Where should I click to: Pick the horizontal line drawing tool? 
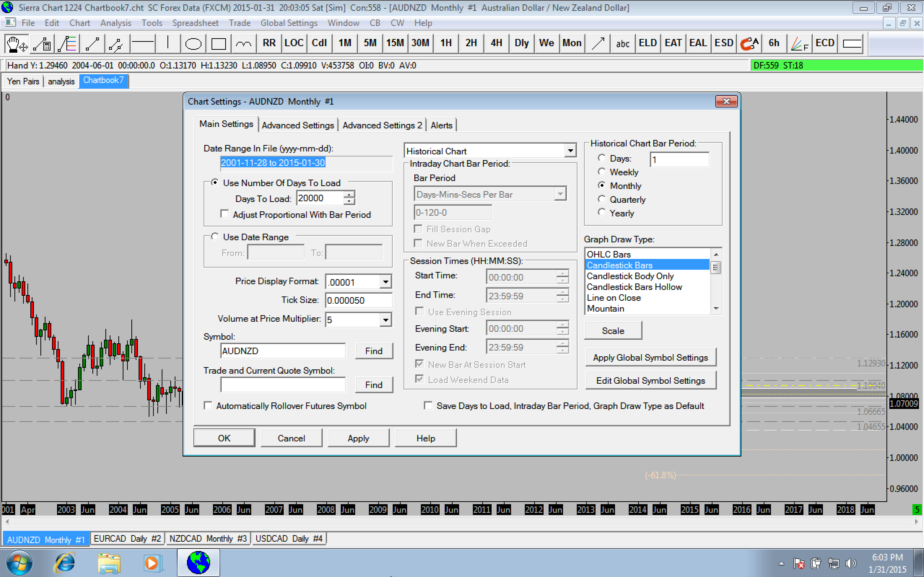pos(143,44)
